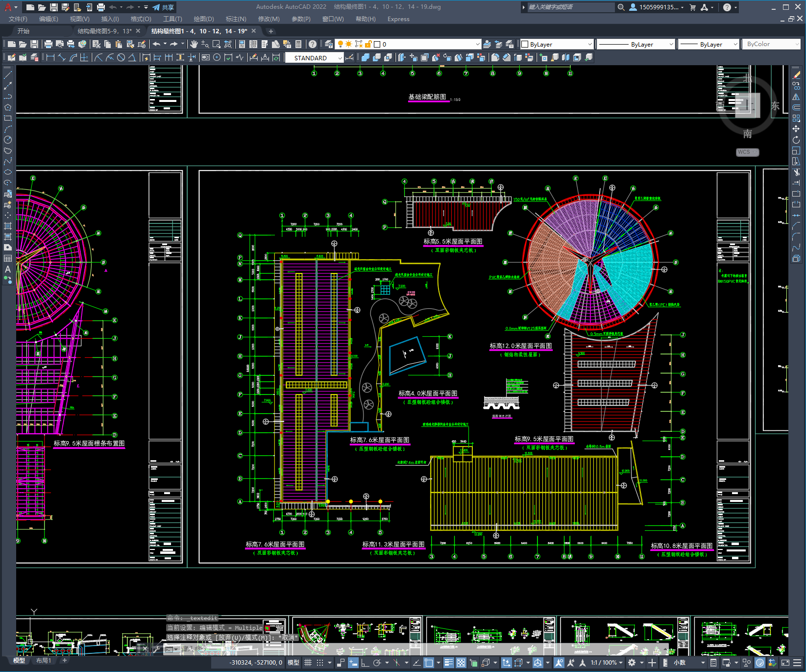Open the Layer Properties manager icon
This screenshot has height=672, width=806.
point(328,44)
